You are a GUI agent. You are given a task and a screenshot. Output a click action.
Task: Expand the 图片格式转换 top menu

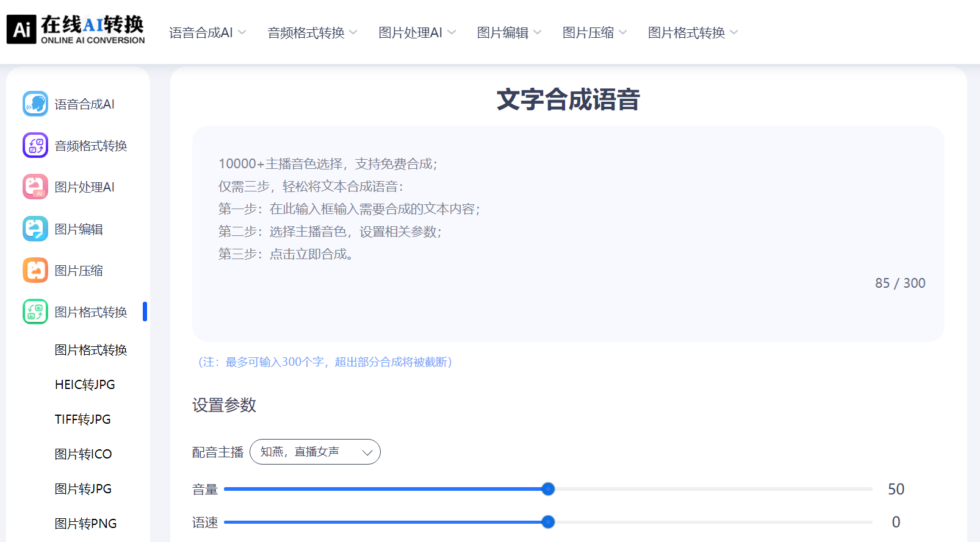coord(693,32)
